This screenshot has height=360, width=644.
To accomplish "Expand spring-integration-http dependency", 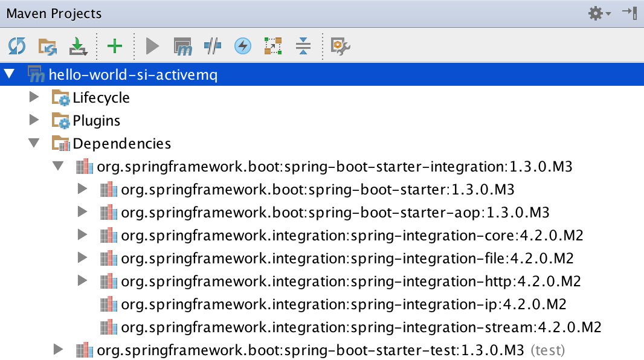I will coord(83,281).
